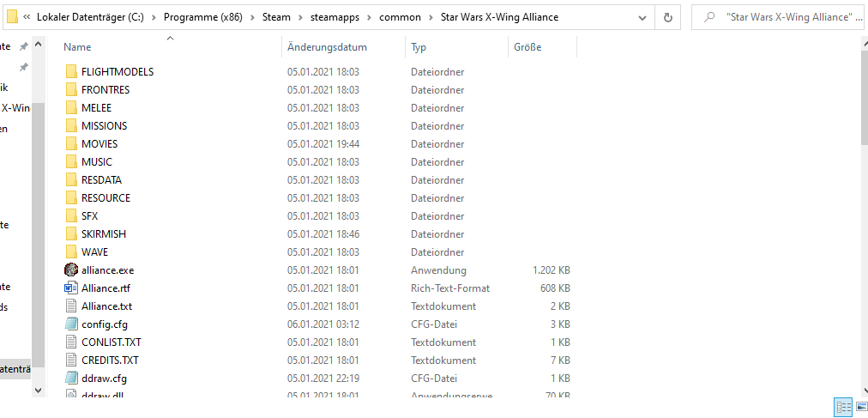
Task: Click the refresh button beside address bar
Action: point(668,17)
